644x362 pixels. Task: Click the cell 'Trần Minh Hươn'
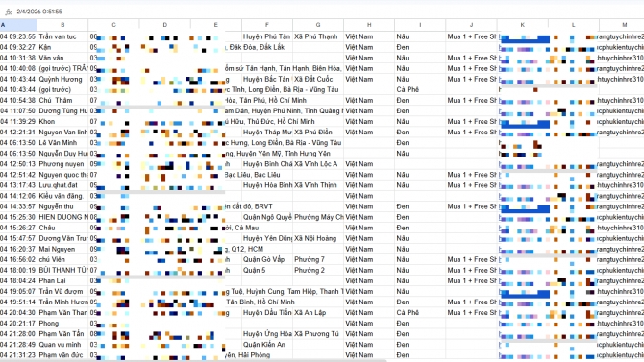[62, 302]
